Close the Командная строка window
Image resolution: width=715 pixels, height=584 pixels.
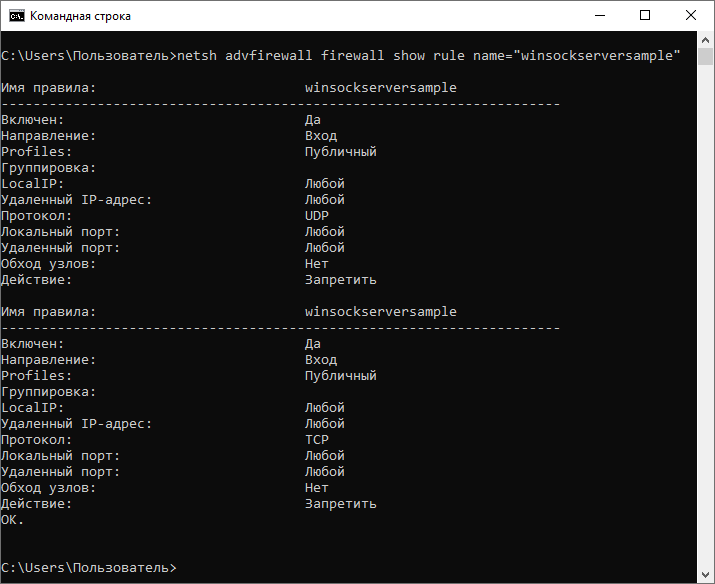click(x=691, y=16)
